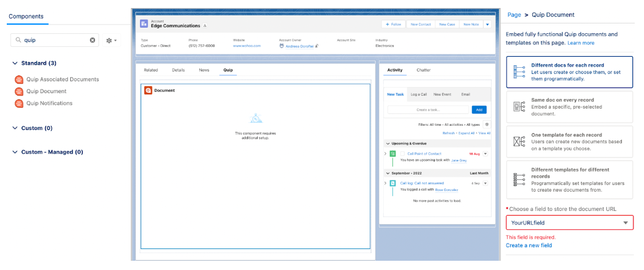Image resolution: width=644 pixels, height=270 pixels.
Task: Select Different templates for different records option
Action: [569, 180]
